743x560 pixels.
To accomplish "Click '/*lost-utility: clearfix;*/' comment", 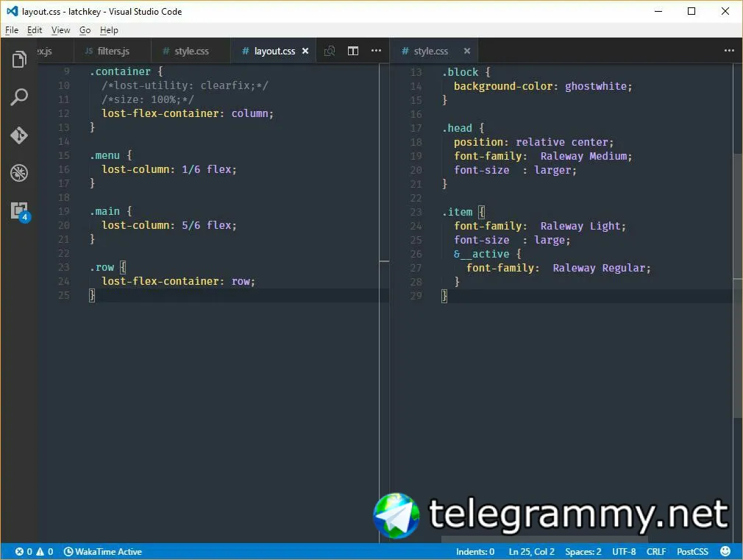I will (185, 86).
